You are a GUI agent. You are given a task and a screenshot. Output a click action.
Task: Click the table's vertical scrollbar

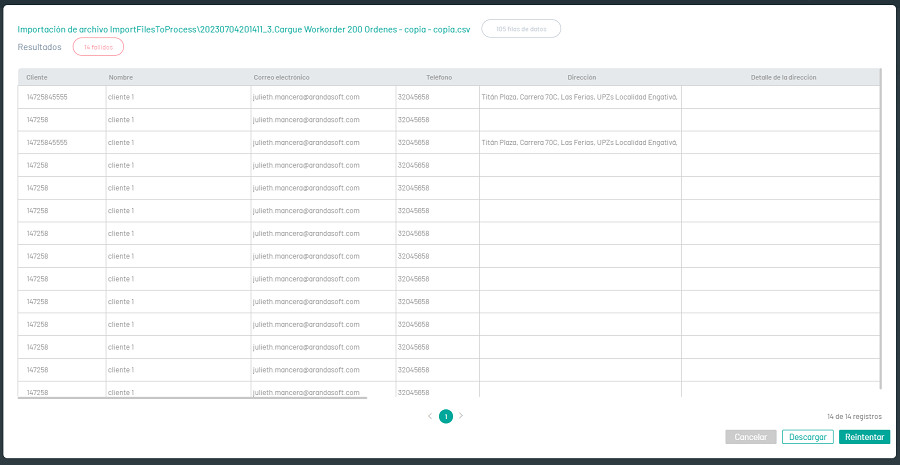click(x=880, y=230)
